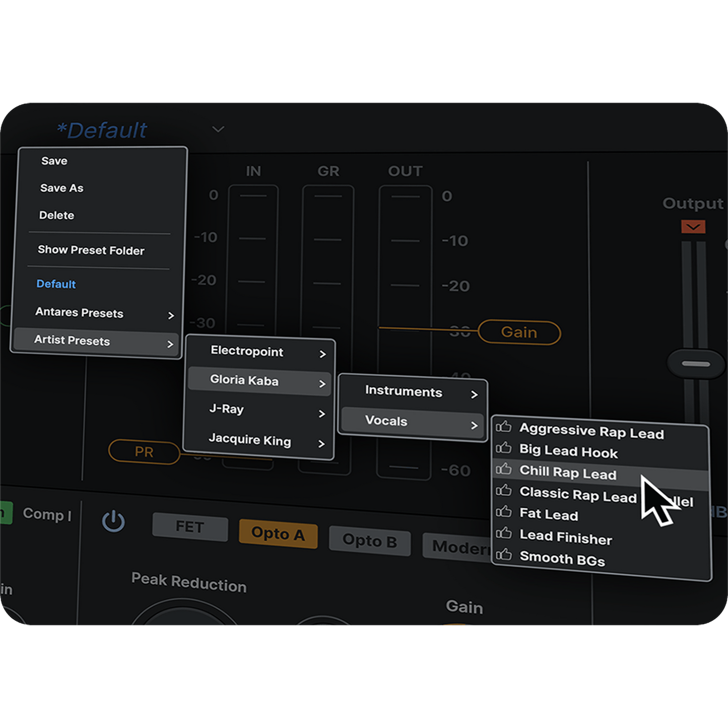Click the PR pill control on the left
This screenshot has width=728, height=728.
pyautogui.click(x=144, y=452)
